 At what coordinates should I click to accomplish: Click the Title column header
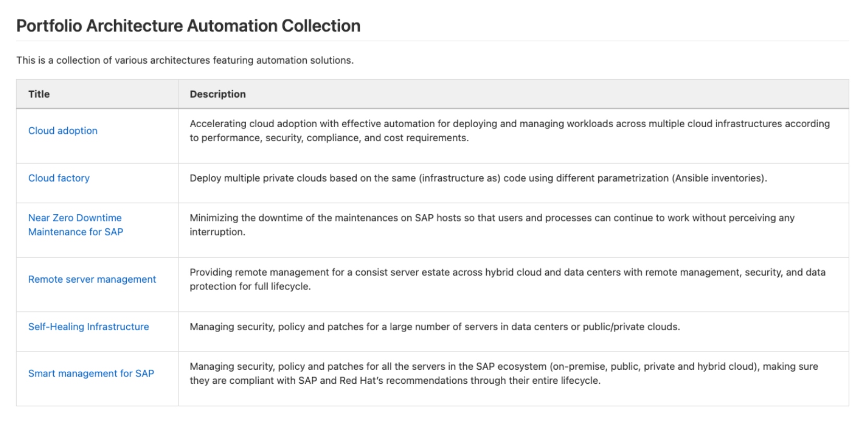pos(39,94)
